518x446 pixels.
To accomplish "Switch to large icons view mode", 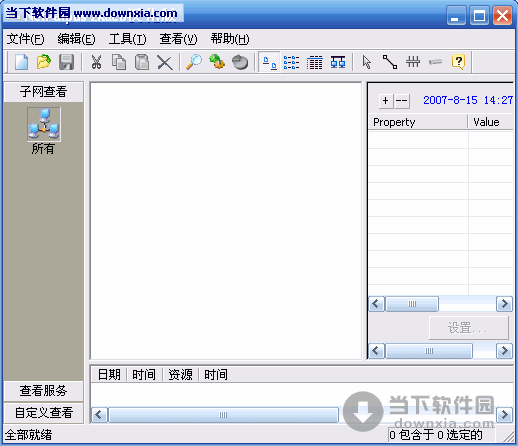I will click(x=269, y=62).
